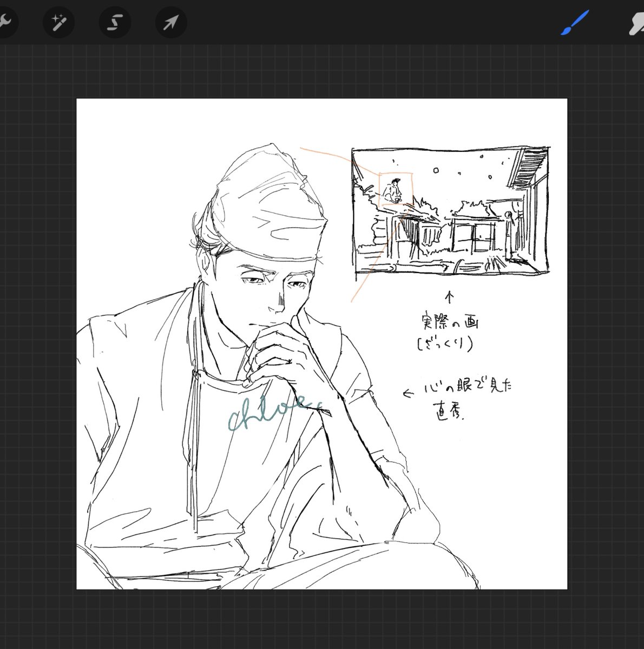Click the orange-boxed figure on the roof
Viewport: 644px width, 649px height.
[x=393, y=190]
